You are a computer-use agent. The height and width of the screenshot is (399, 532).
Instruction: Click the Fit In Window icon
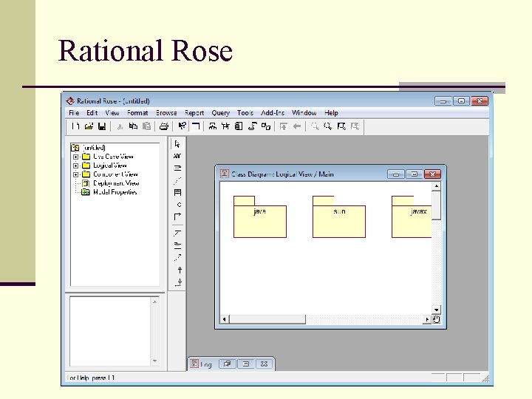(341, 126)
